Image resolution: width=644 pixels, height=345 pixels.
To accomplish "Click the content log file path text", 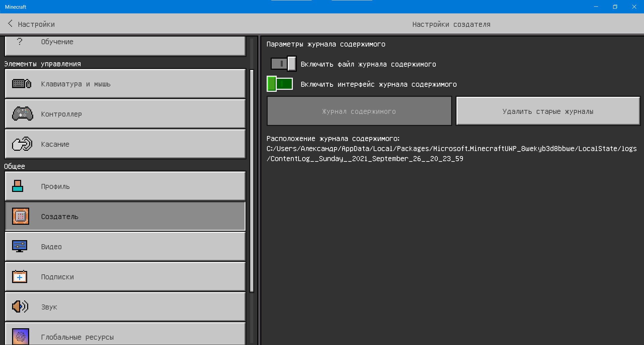I will coord(451,153).
